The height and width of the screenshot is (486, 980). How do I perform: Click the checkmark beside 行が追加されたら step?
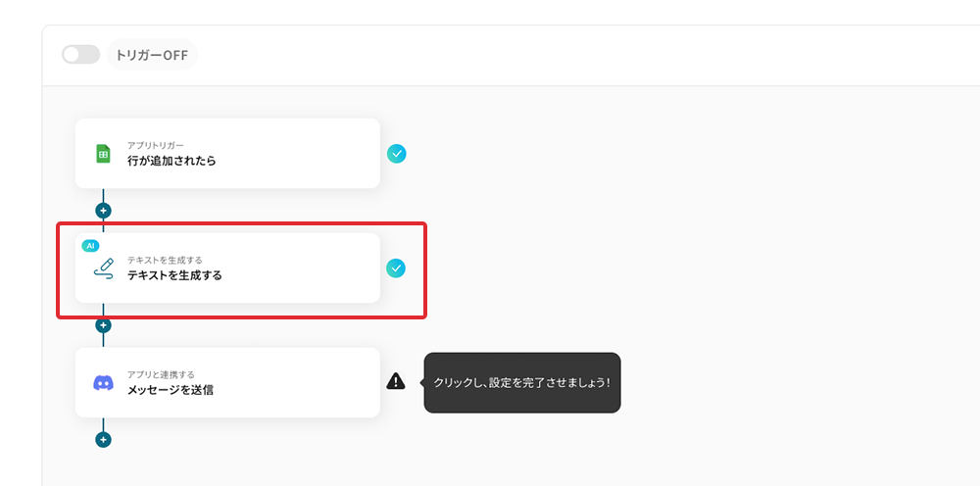click(396, 154)
